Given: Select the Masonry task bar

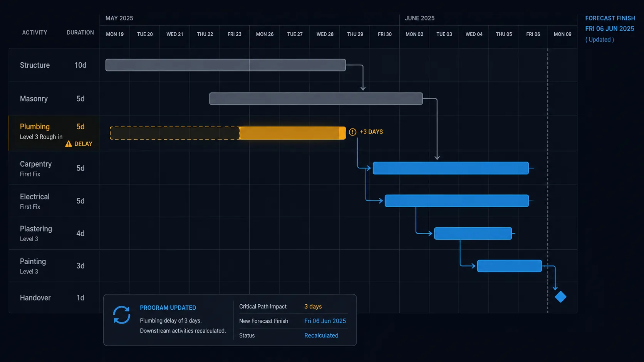Looking at the screenshot, I should 316,98.
